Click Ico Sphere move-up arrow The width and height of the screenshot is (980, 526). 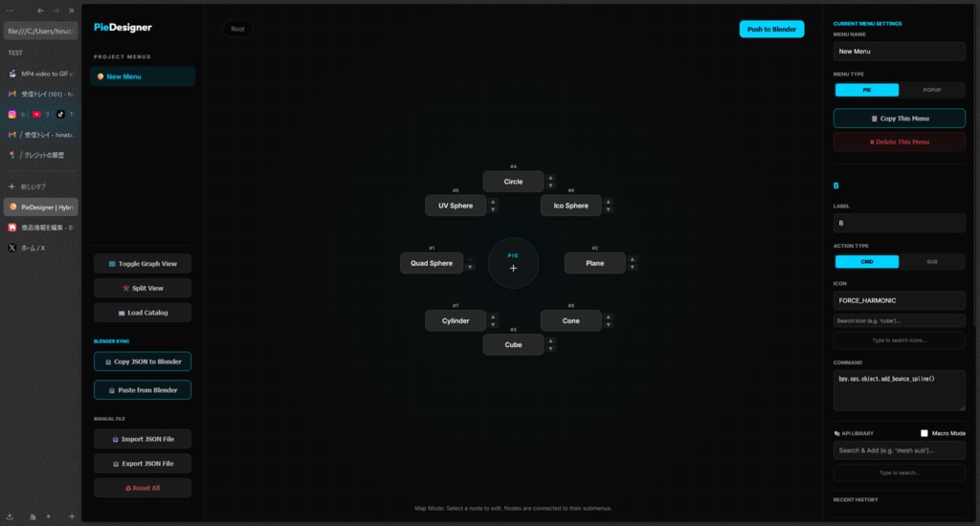coord(608,202)
